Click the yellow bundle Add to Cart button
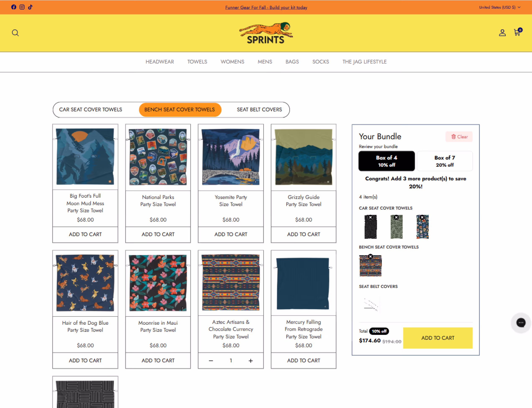Screen dimensions: 532x408 [437, 338]
